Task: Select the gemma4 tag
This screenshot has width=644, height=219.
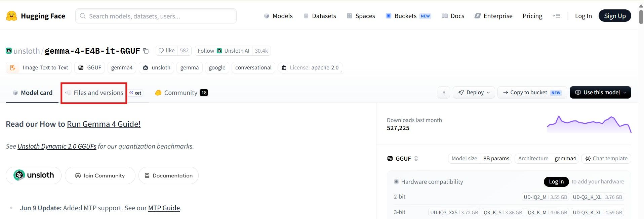Action: click(122, 67)
